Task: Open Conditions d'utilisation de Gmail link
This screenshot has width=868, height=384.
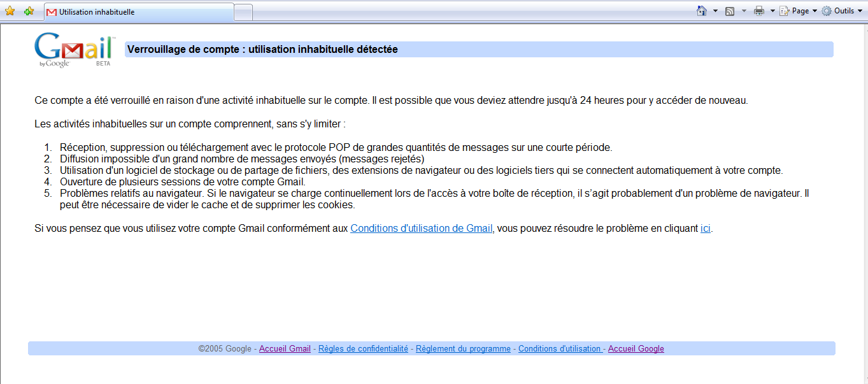Action: [421, 229]
